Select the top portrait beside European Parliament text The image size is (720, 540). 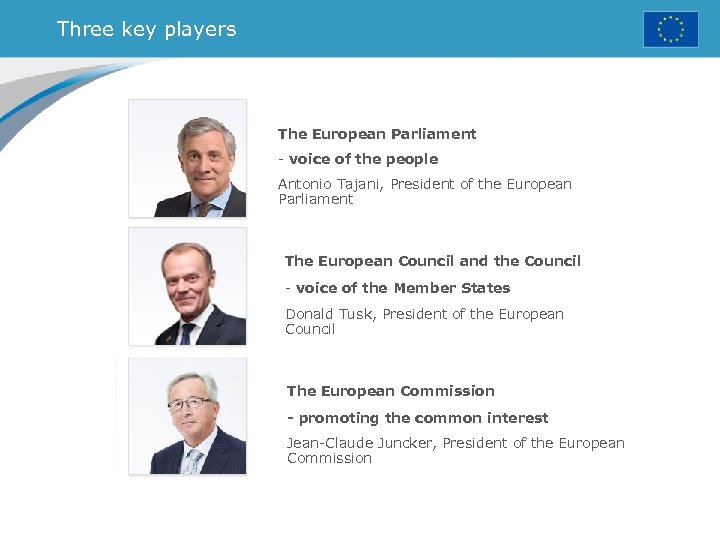187,158
